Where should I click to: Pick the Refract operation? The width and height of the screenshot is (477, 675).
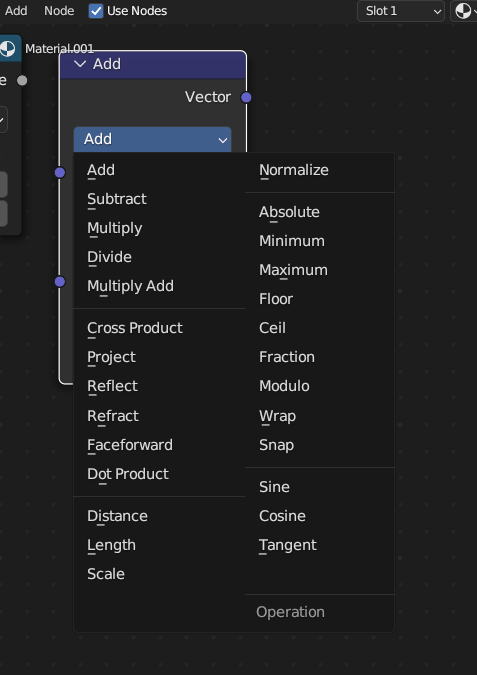click(x=159, y=416)
